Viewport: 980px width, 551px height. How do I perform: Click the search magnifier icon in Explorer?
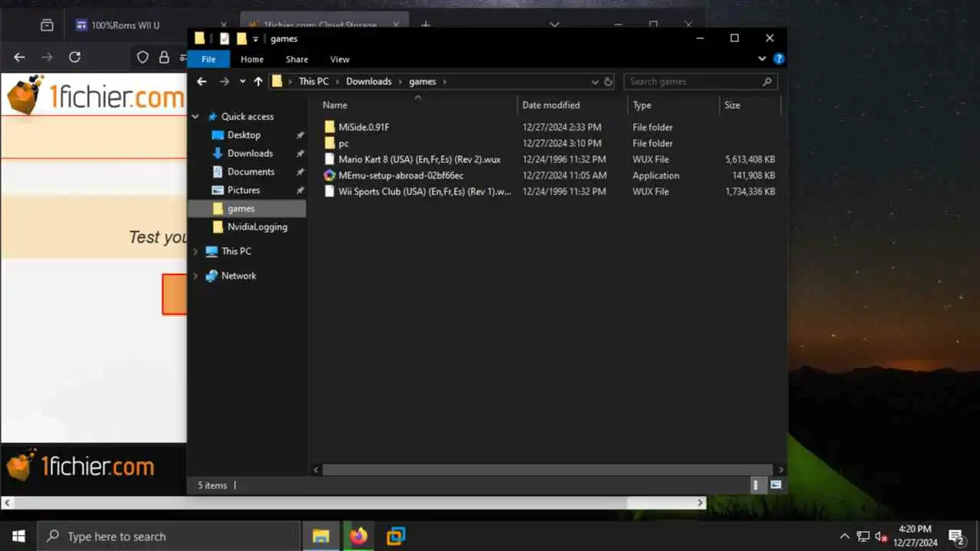pos(767,81)
